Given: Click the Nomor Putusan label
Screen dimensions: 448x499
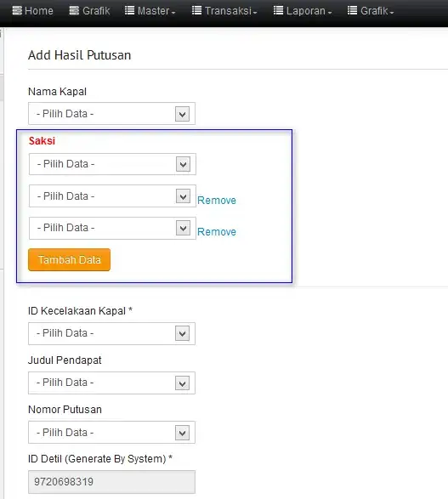Looking at the screenshot, I should pos(65,410).
